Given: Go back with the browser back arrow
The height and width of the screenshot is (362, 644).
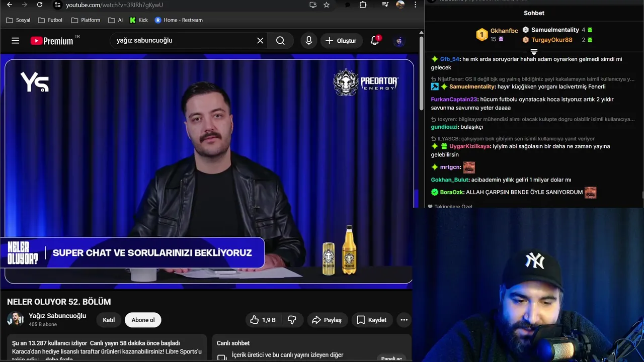Looking at the screenshot, I should [x=10, y=5].
